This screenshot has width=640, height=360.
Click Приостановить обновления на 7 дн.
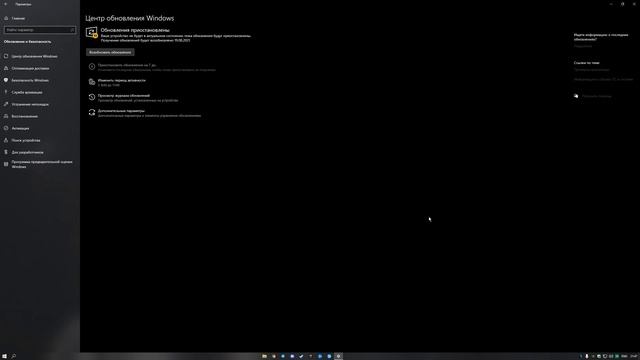[152, 67]
